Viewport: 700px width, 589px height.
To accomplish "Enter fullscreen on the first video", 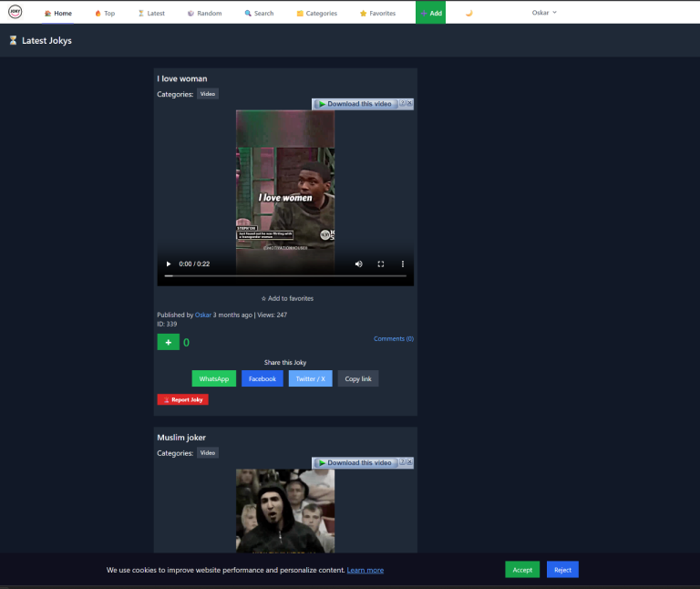I will coord(381,263).
